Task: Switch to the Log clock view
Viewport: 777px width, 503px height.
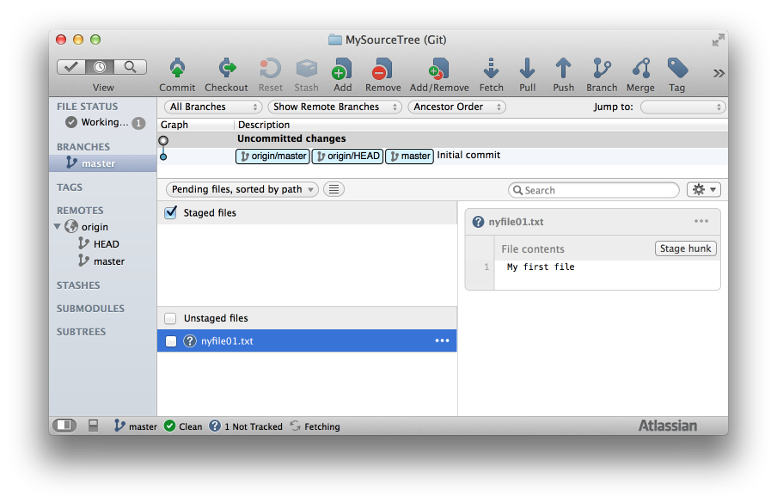Action: click(100, 67)
